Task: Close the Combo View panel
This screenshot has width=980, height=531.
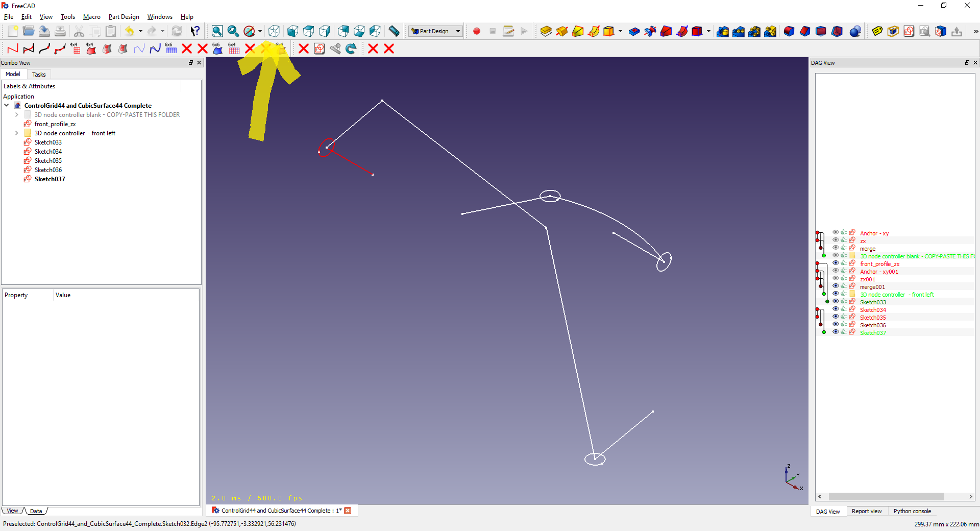Action: tap(199, 63)
